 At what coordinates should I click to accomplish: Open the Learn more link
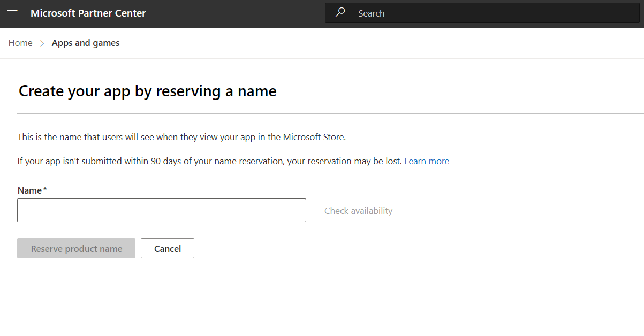tap(427, 161)
